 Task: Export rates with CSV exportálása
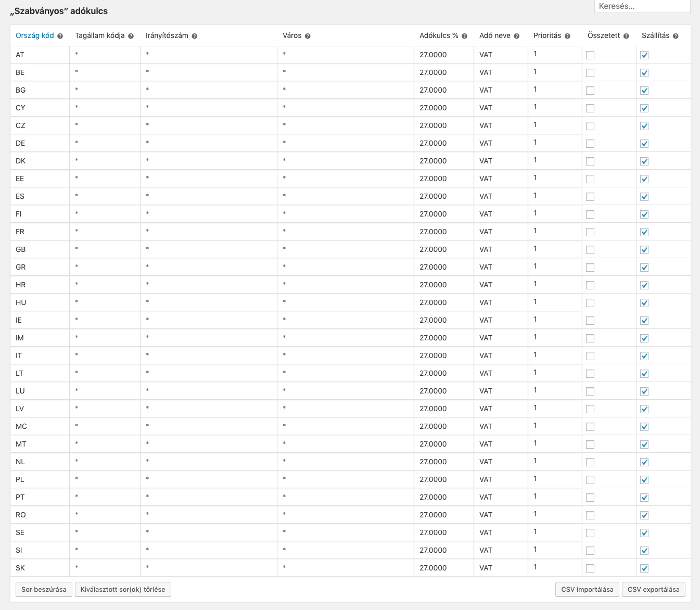pyautogui.click(x=653, y=590)
